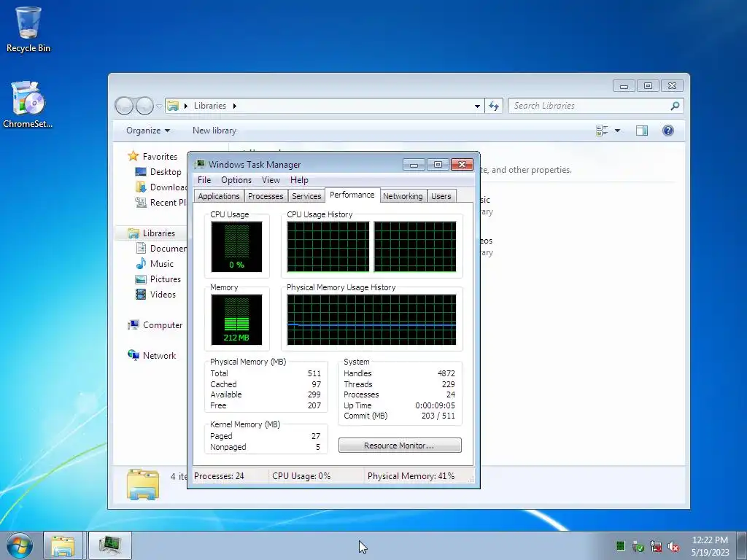Click the Explorer back navigation arrow
The height and width of the screenshot is (560, 747).
pyautogui.click(x=124, y=106)
